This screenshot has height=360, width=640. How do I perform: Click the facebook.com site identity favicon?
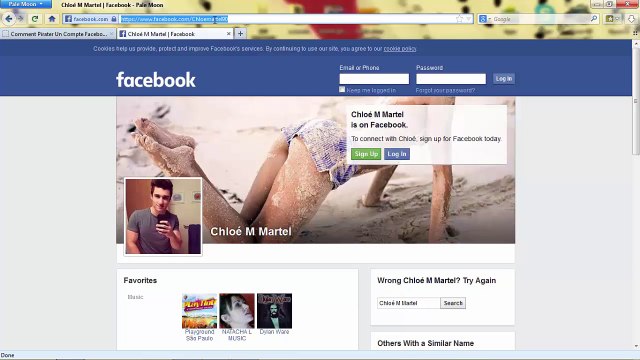click(x=68, y=19)
